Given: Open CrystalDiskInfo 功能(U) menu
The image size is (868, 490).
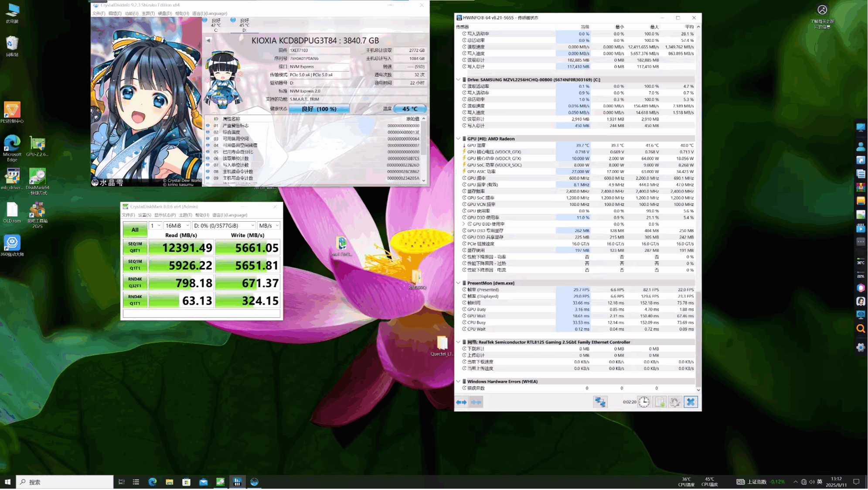Looking at the screenshot, I should (x=131, y=14).
